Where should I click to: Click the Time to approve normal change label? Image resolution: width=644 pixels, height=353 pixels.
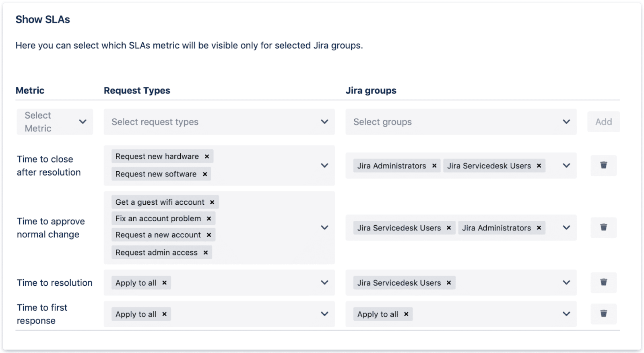[51, 228]
